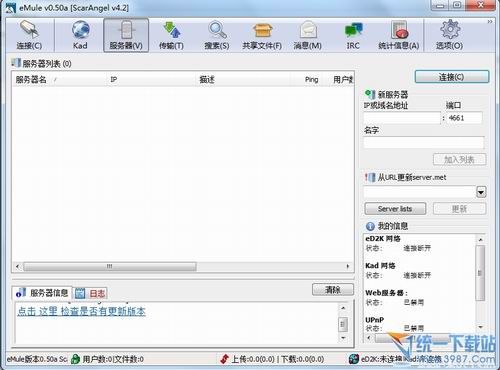Image resolution: width=500 pixels, height=370 pixels.
Task: Click the My Info (我的信息) info icon
Action: click(x=370, y=226)
